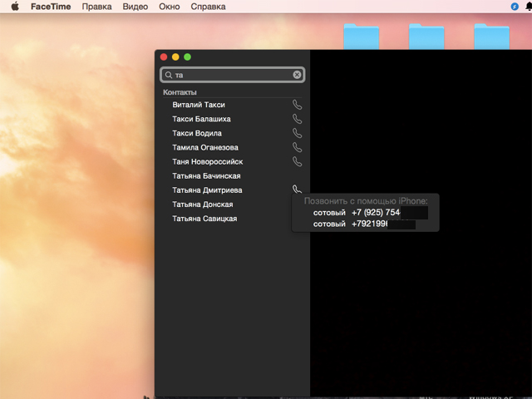Close the FaceTime window

(x=164, y=57)
